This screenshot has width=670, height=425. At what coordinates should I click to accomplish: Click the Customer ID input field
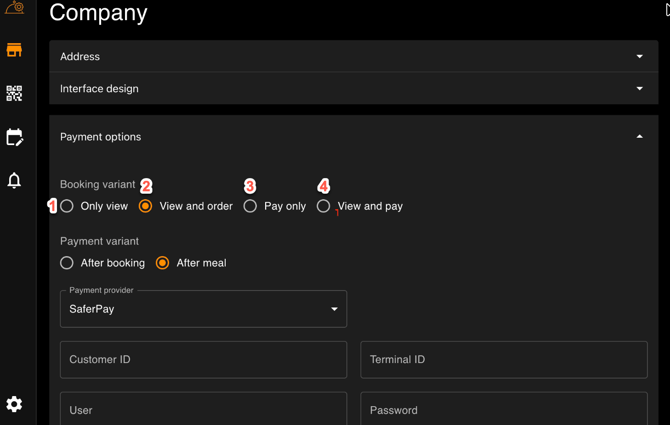click(203, 360)
